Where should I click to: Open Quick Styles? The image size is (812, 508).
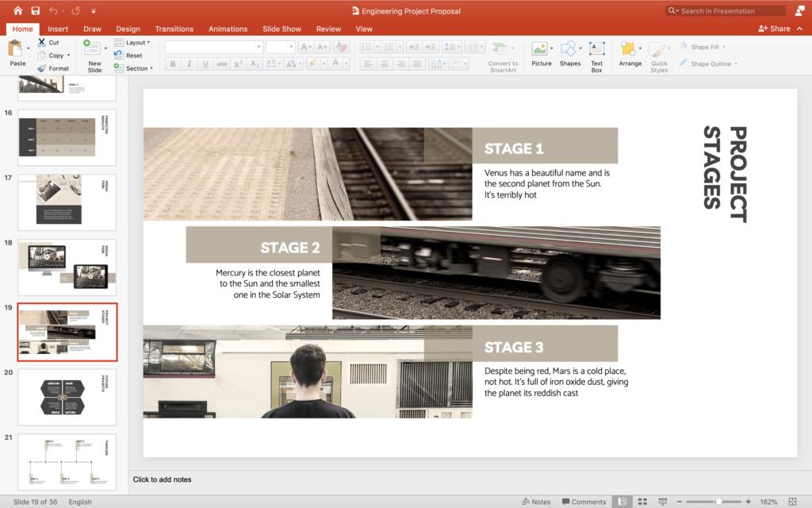click(x=659, y=56)
